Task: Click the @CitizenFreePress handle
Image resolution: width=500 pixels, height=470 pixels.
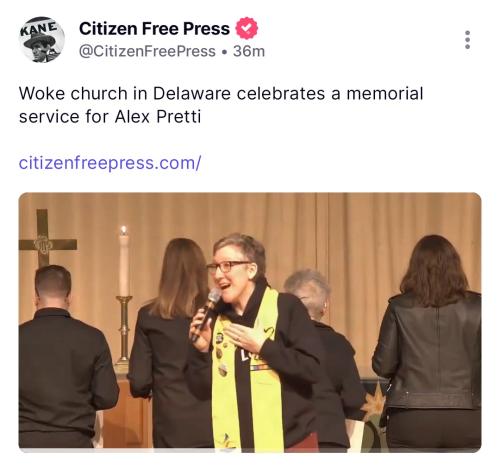Action: 147,51
